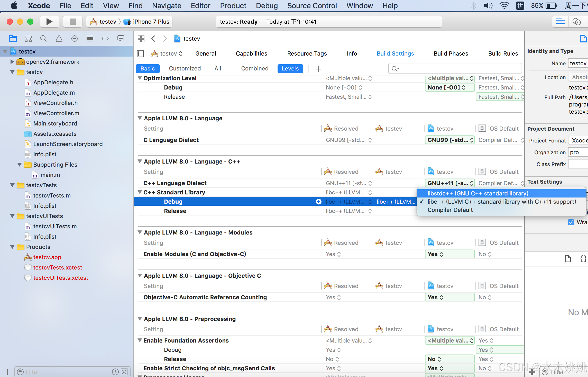Toggle the Wrap lines checkbox
The height and width of the screenshot is (377, 588).
click(x=571, y=222)
